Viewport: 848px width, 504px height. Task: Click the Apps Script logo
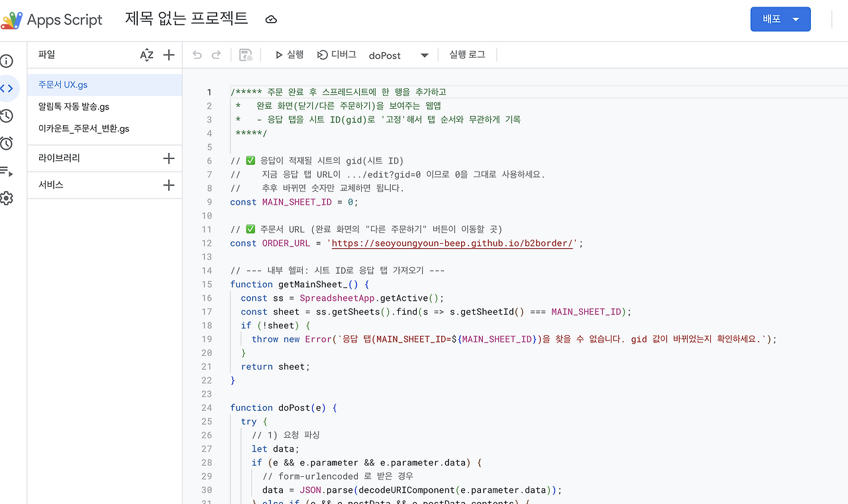point(11,19)
